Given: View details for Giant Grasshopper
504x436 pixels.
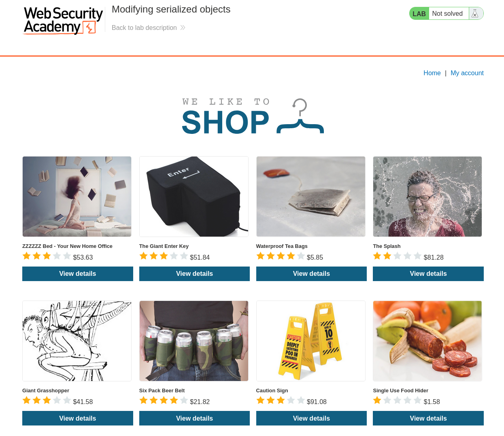Looking at the screenshot, I should coord(78,418).
